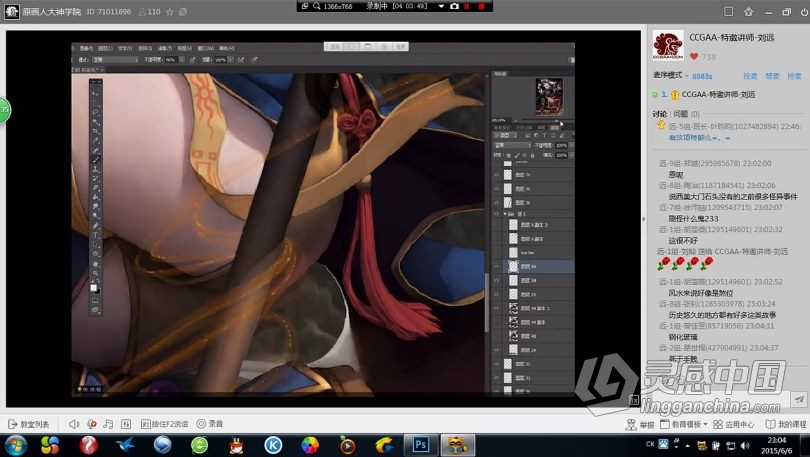This screenshot has height=457, width=810.
Task: Toggle visibility of group 组 1
Action: (496, 213)
